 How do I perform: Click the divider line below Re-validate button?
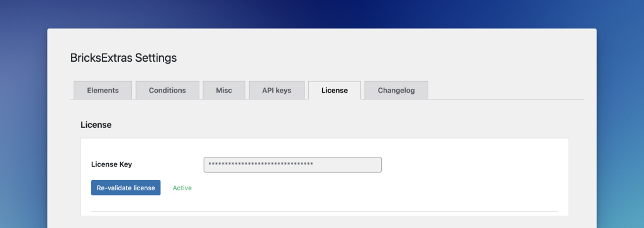click(325, 212)
